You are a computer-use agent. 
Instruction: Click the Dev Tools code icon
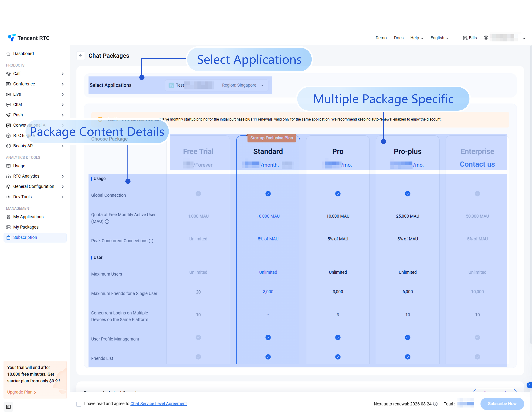coord(9,197)
